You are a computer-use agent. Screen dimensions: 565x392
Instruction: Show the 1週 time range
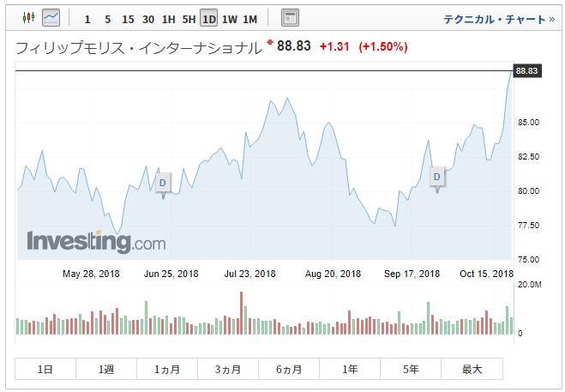coord(106,369)
